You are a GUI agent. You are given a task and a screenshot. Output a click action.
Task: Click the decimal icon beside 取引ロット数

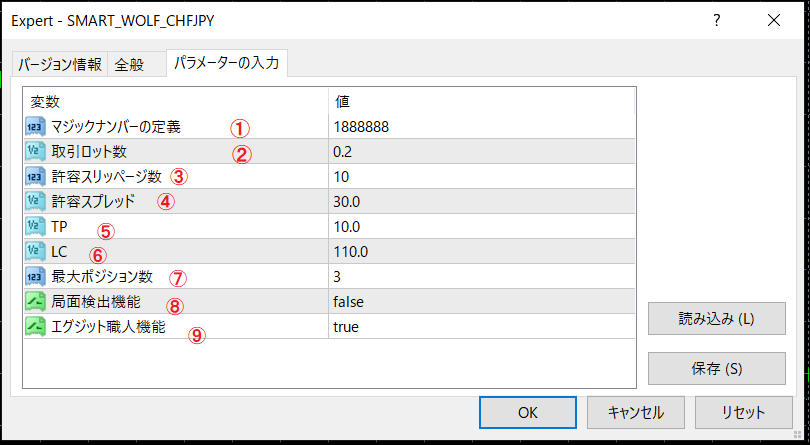tap(35, 152)
